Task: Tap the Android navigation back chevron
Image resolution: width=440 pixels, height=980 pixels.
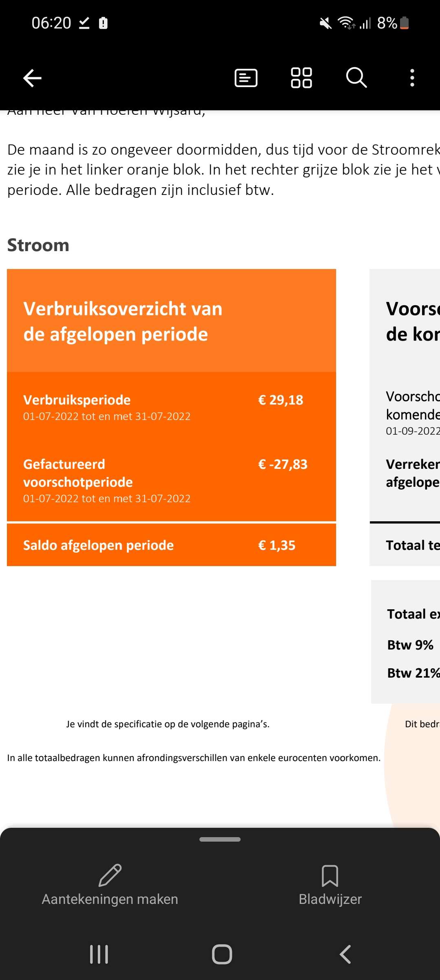Action: (x=345, y=954)
